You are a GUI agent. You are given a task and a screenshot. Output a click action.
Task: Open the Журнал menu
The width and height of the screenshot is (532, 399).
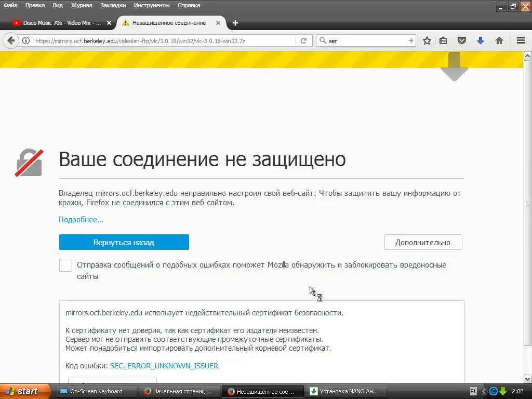[x=82, y=5]
